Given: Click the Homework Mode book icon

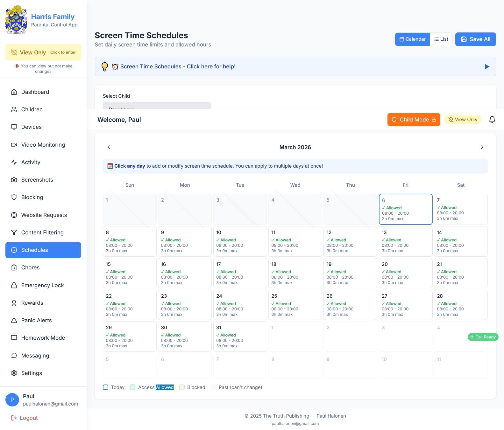Looking at the screenshot, I should tap(14, 338).
